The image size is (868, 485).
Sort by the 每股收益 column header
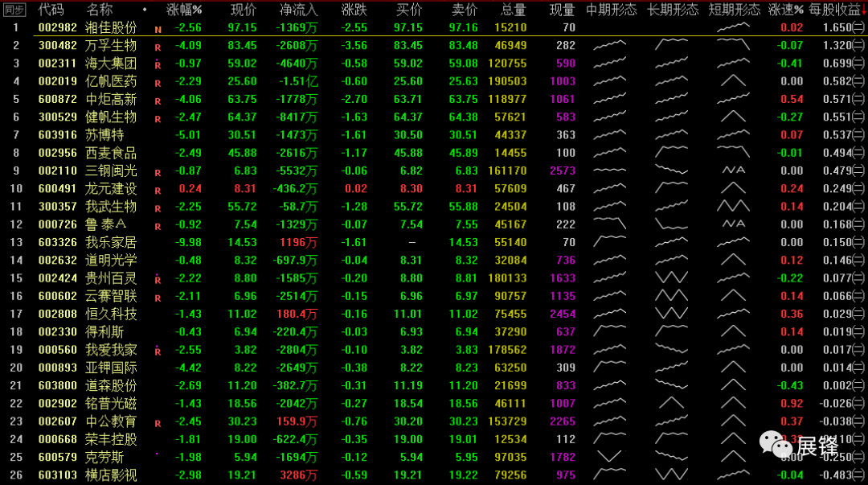(835, 10)
